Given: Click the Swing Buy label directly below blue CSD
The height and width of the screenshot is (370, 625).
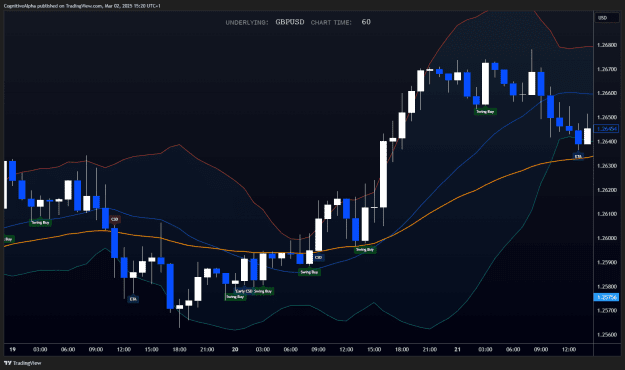Looking at the screenshot, I should tap(309, 272).
